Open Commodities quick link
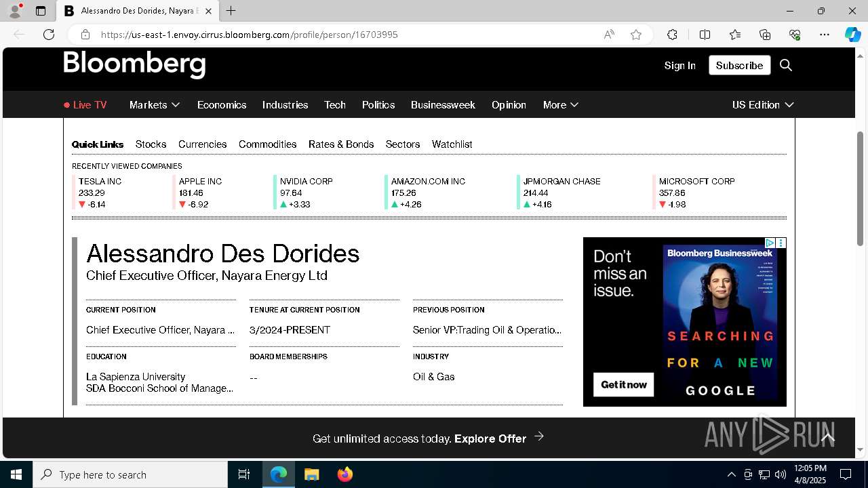 (267, 144)
